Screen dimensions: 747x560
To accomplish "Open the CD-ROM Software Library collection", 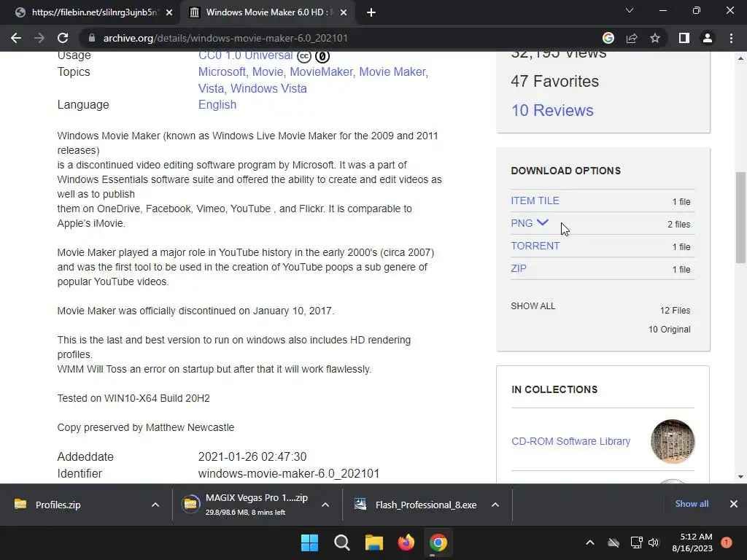I will tap(570, 441).
